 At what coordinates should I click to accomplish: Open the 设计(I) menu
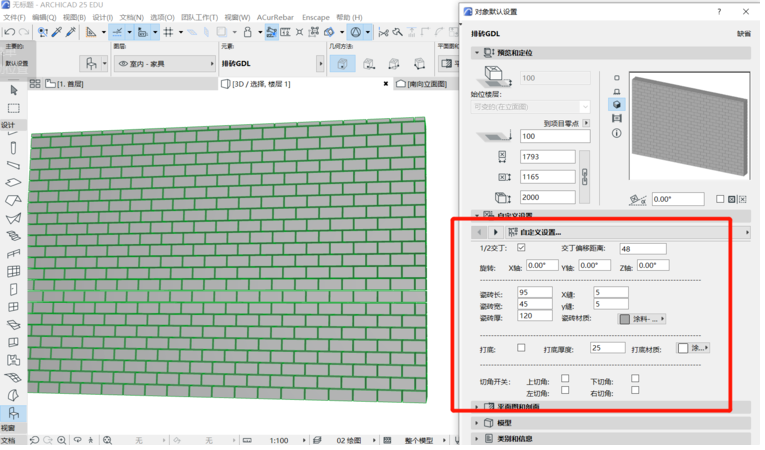point(103,18)
